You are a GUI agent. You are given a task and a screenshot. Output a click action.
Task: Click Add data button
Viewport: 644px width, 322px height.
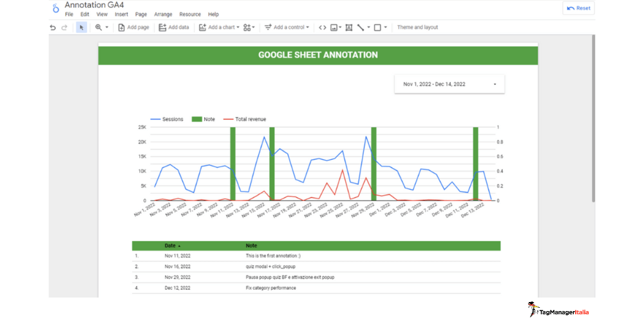click(x=174, y=28)
